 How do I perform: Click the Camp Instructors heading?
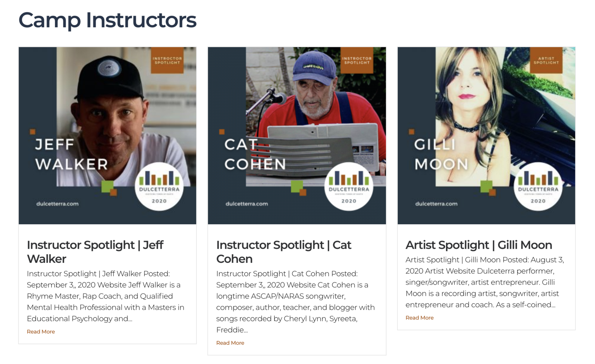tap(107, 20)
